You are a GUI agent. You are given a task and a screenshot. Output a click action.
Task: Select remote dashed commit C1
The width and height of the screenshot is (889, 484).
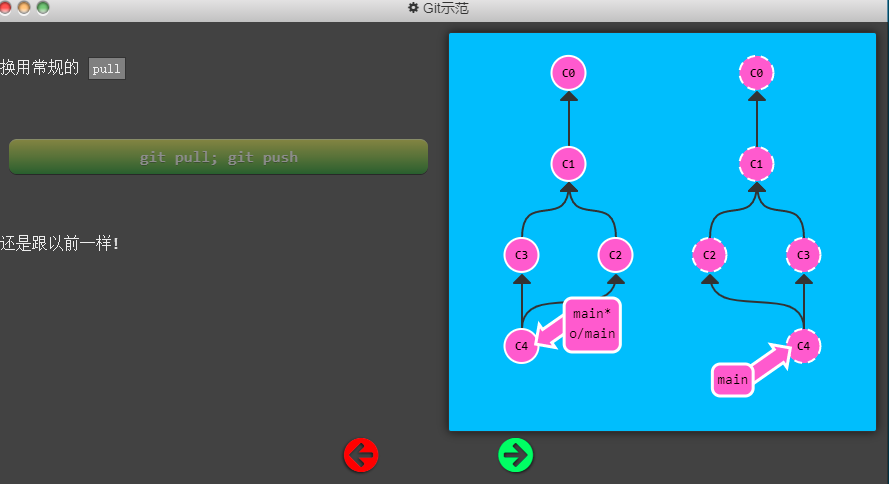point(756,164)
